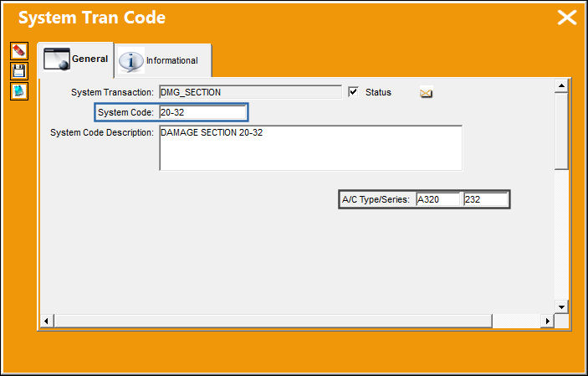Click the vertical scrollbar thumb

point(561,131)
